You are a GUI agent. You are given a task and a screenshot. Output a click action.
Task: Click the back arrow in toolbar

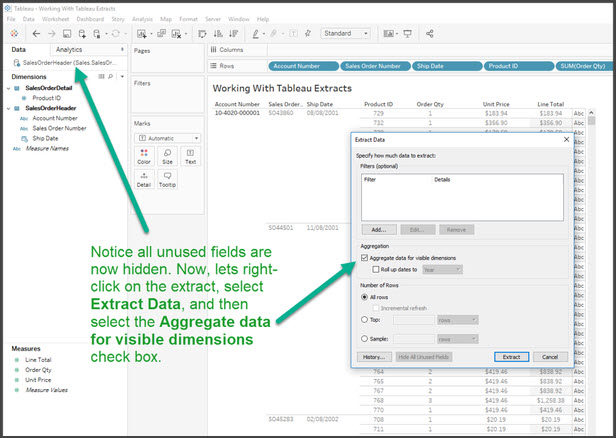click(36, 34)
